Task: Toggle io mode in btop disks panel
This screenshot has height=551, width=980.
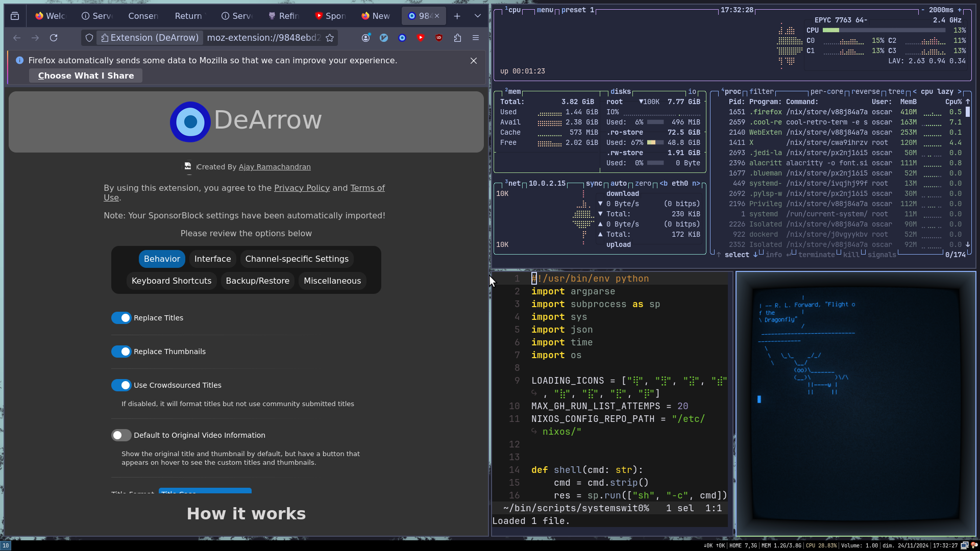Action: (x=692, y=91)
